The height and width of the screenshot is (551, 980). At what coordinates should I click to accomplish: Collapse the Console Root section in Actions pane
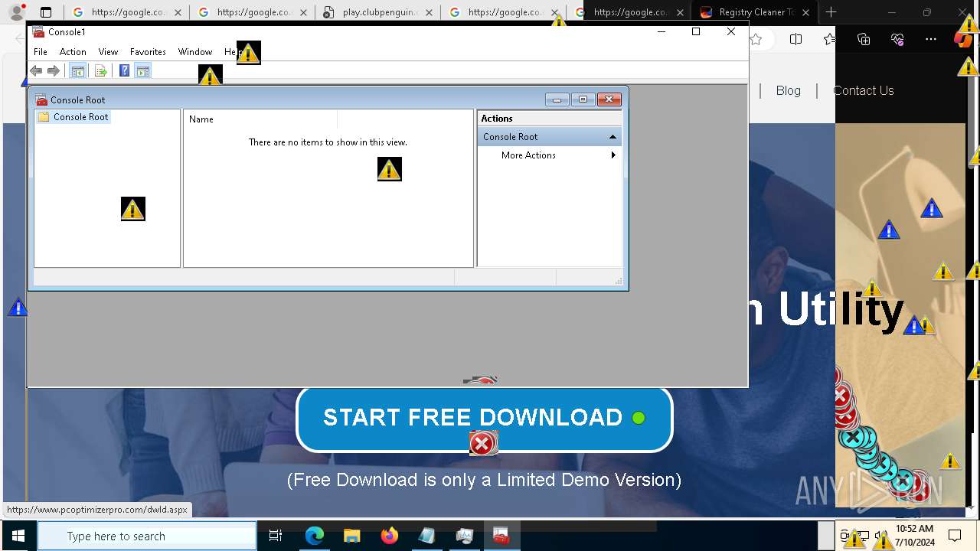pyautogui.click(x=612, y=137)
